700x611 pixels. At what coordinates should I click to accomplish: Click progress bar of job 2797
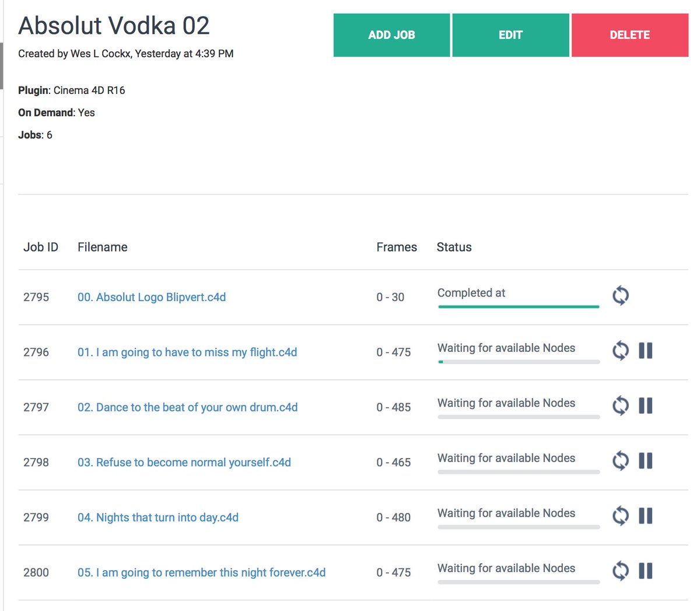519,417
